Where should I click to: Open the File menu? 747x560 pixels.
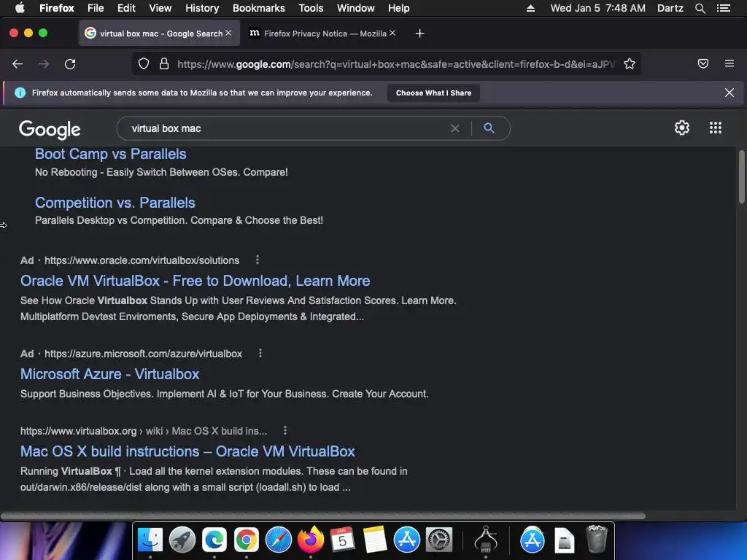96,8
